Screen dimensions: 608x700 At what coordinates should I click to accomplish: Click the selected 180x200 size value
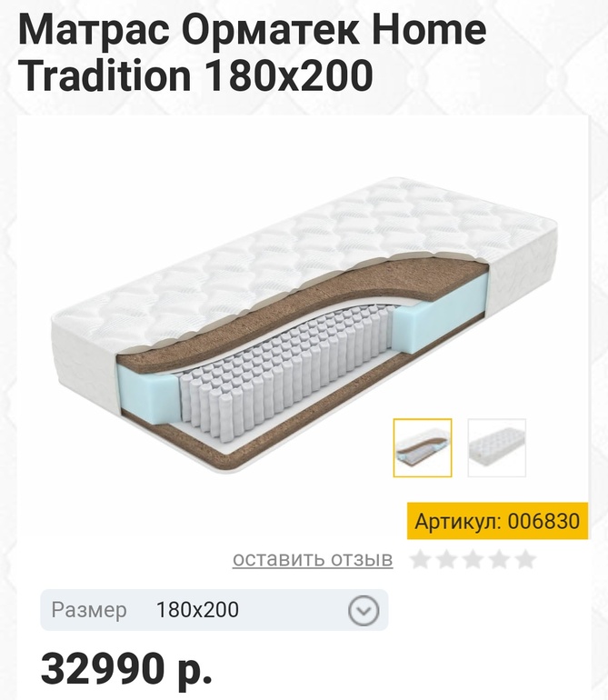pyautogui.click(x=197, y=610)
